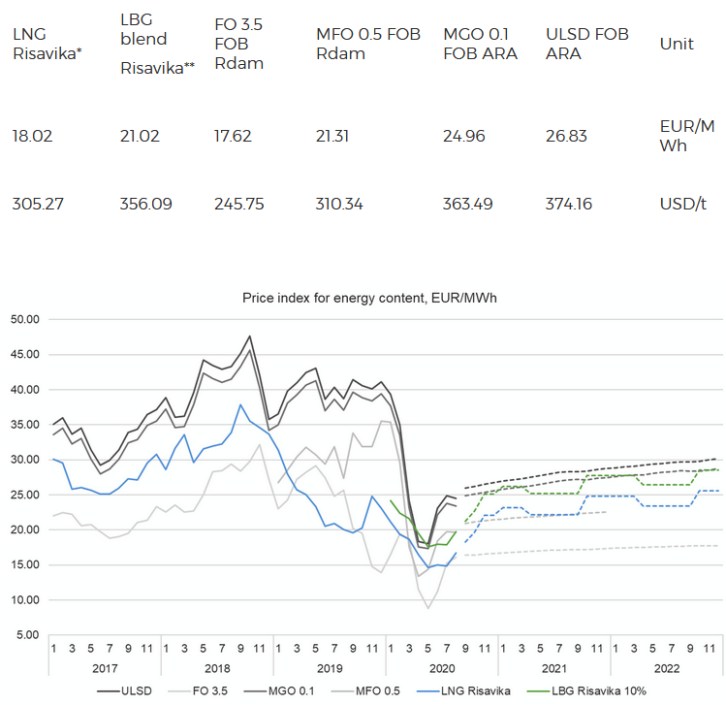The image size is (726, 705).
Task: Click the 'USD/t' unit cell
Action: click(679, 203)
